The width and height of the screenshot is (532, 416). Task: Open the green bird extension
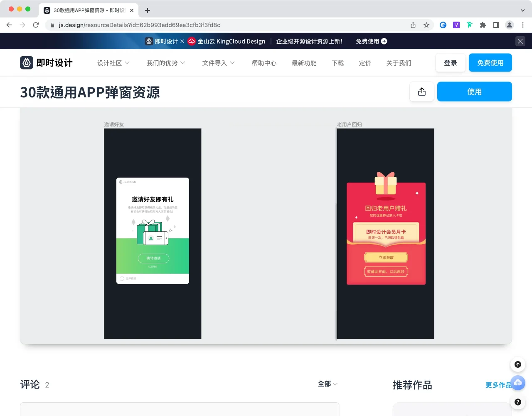coord(470,25)
